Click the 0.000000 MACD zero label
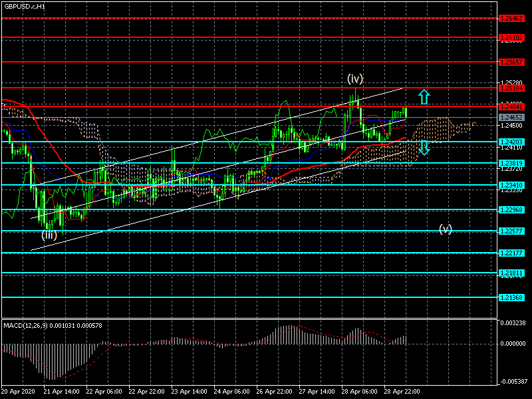 coord(513,344)
